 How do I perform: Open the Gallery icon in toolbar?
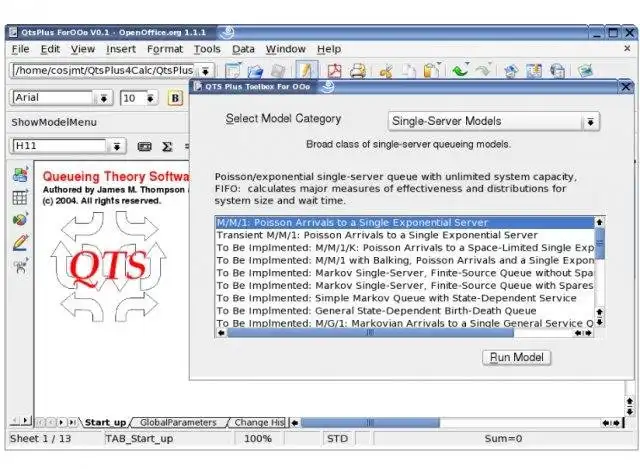click(586, 71)
